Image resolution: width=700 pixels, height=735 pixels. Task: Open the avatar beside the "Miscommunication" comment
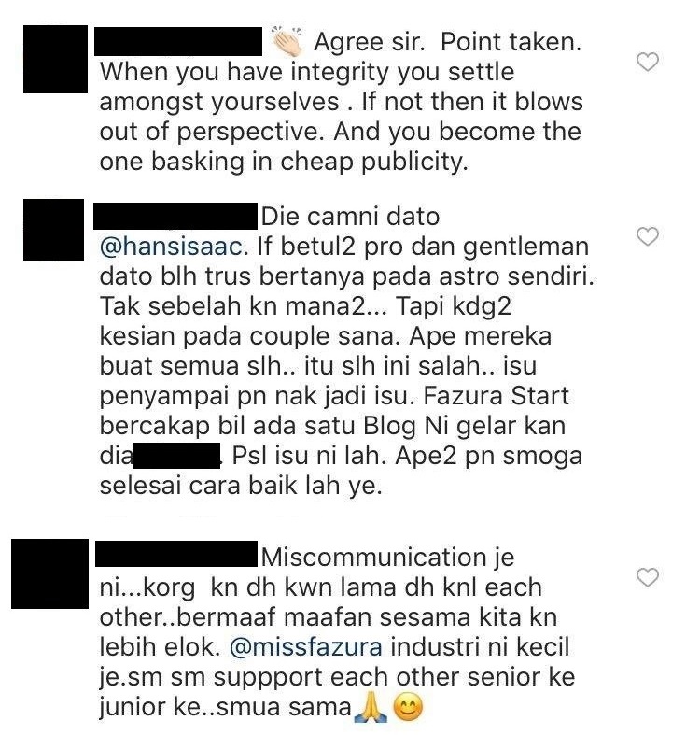click(x=49, y=573)
